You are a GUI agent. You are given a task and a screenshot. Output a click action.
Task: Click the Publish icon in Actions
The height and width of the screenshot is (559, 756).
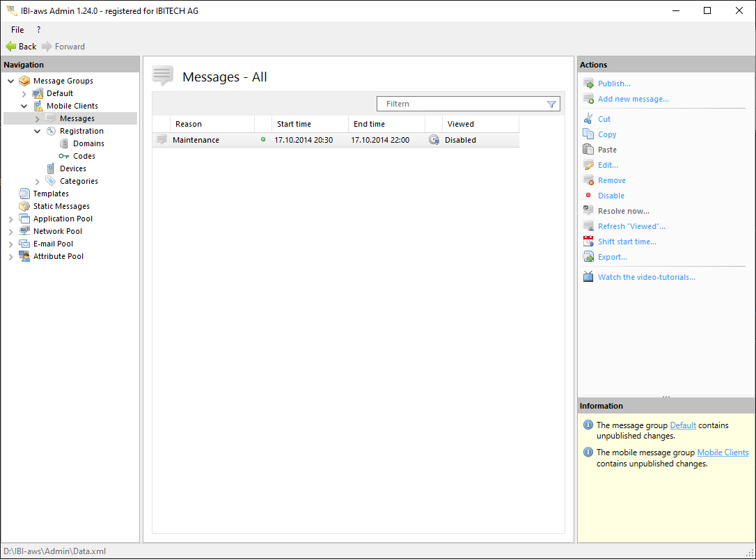coord(588,84)
